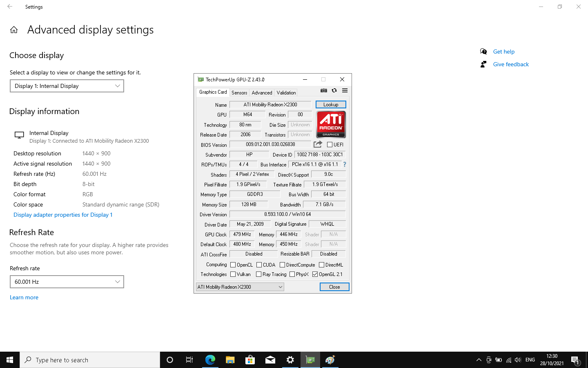The width and height of the screenshot is (588, 368).
Task: Toggle the OpenGL 2.1 checkbox
Action: [x=315, y=274]
